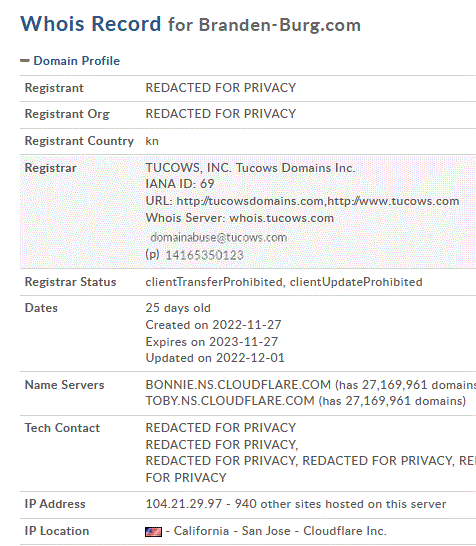Image resolution: width=476 pixels, height=546 pixels.
Task: Open BONNIE.NS.CLOUDFLARE.COM name server entry
Action: [x=238, y=384]
